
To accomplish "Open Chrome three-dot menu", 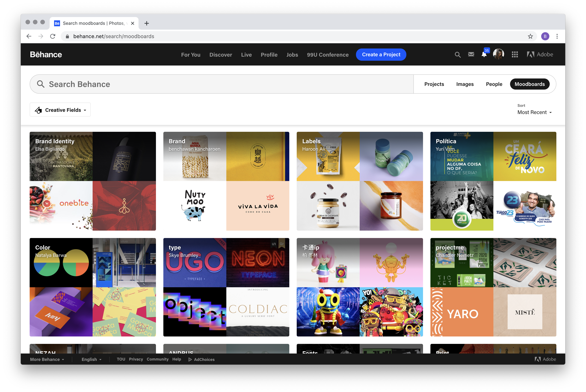I will [557, 36].
